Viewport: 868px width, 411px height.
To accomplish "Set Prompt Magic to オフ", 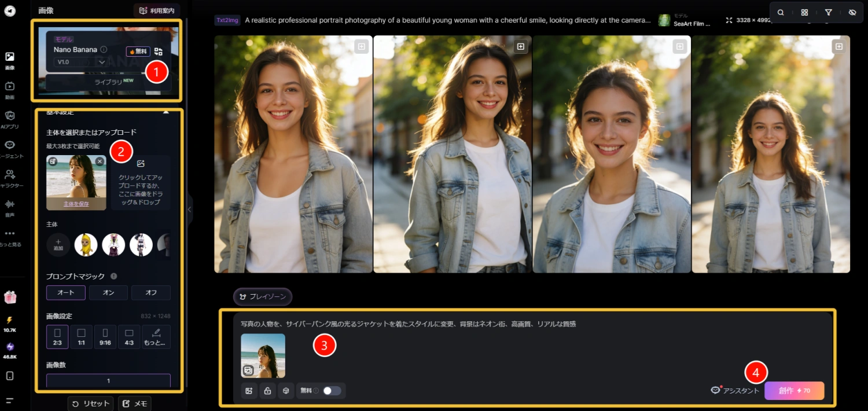I will [x=151, y=293].
